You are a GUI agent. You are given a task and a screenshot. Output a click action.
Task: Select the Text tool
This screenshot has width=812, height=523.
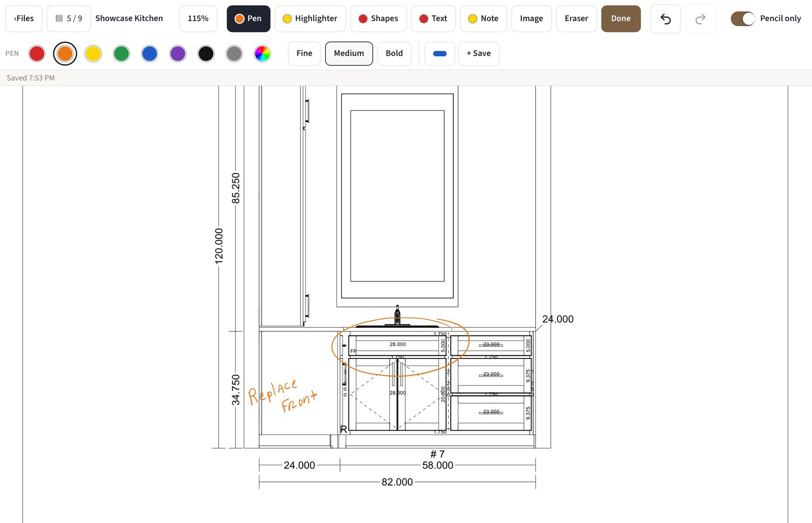(433, 18)
